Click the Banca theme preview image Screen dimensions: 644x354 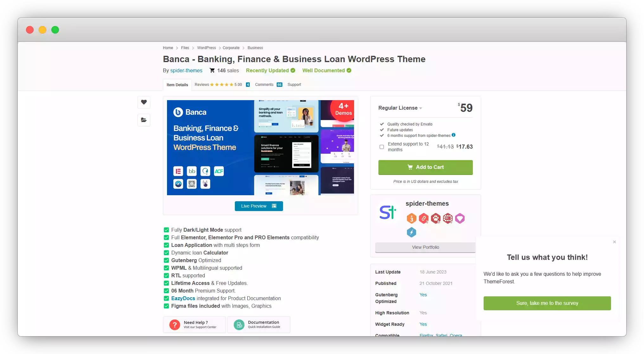coord(260,148)
